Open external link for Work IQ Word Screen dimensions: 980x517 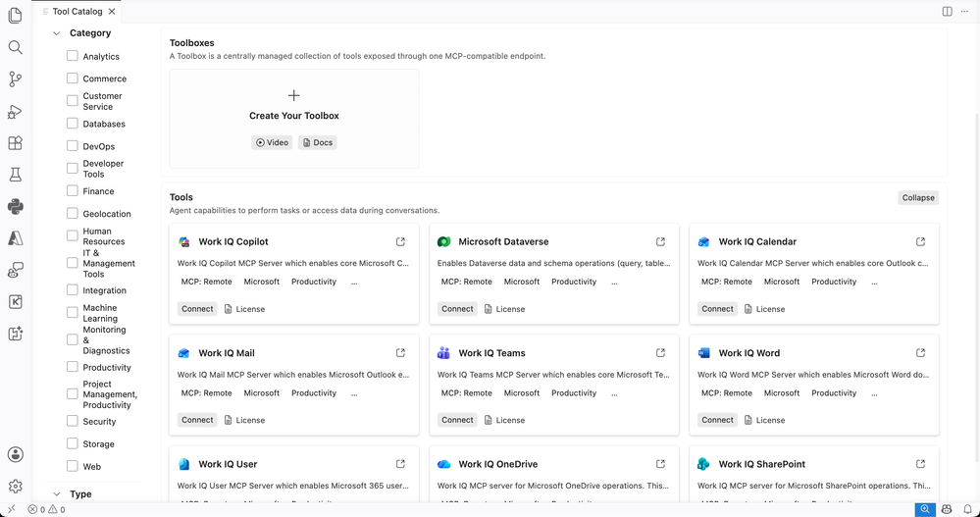[x=920, y=353]
